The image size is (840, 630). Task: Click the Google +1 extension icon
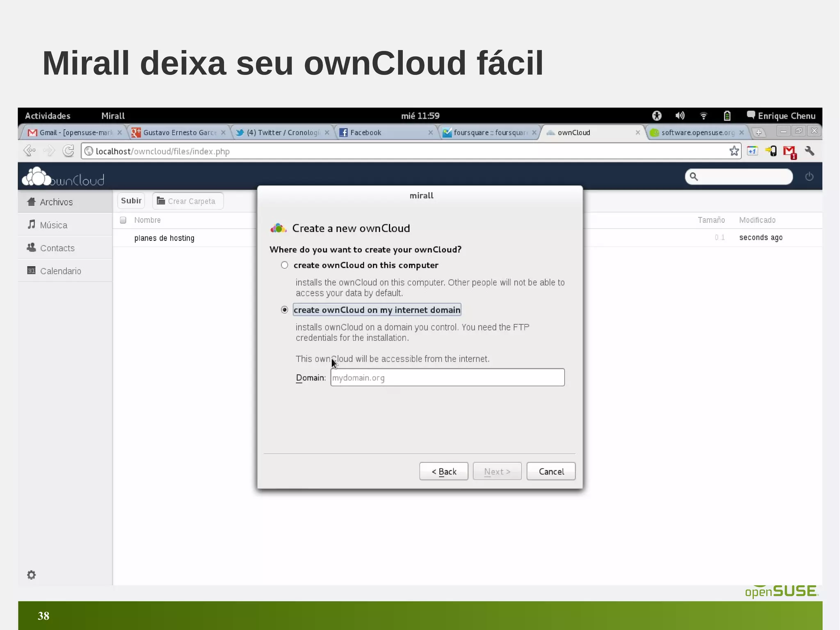pos(752,151)
